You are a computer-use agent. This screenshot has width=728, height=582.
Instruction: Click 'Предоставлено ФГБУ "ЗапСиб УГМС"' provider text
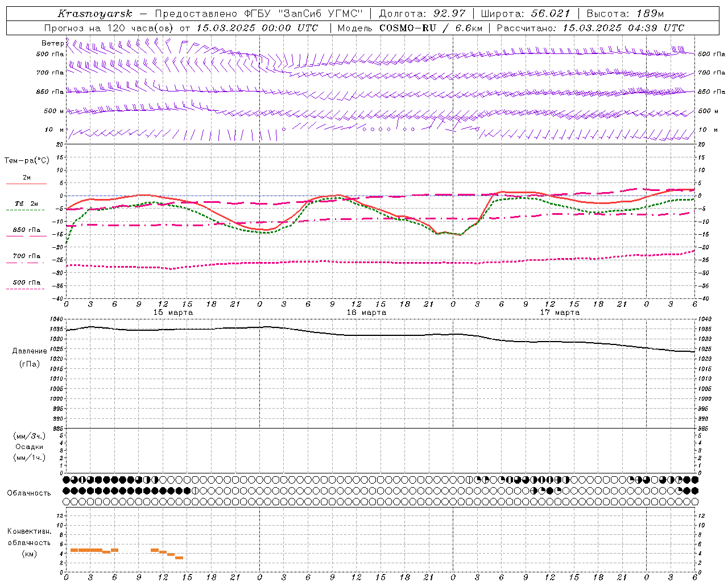coord(259,14)
